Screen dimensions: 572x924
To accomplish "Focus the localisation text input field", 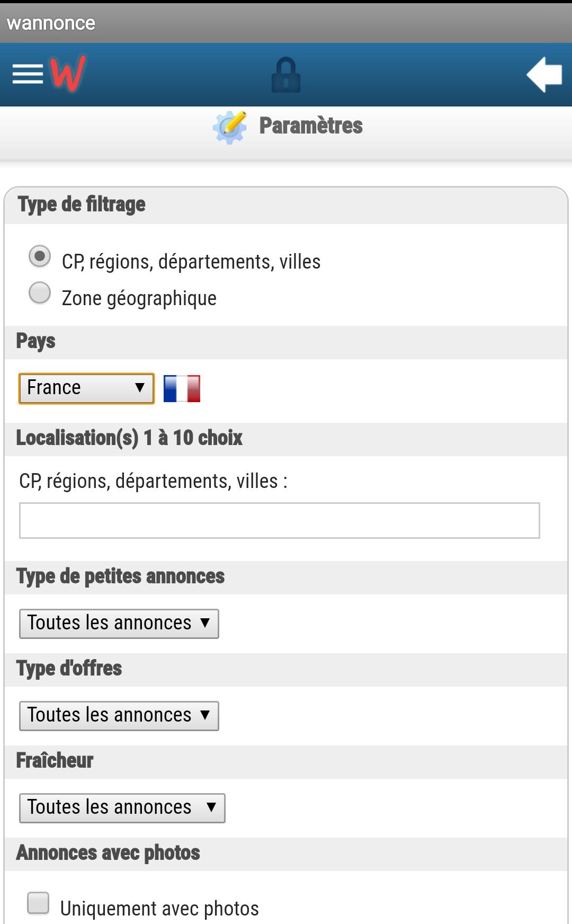I will point(280,520).
